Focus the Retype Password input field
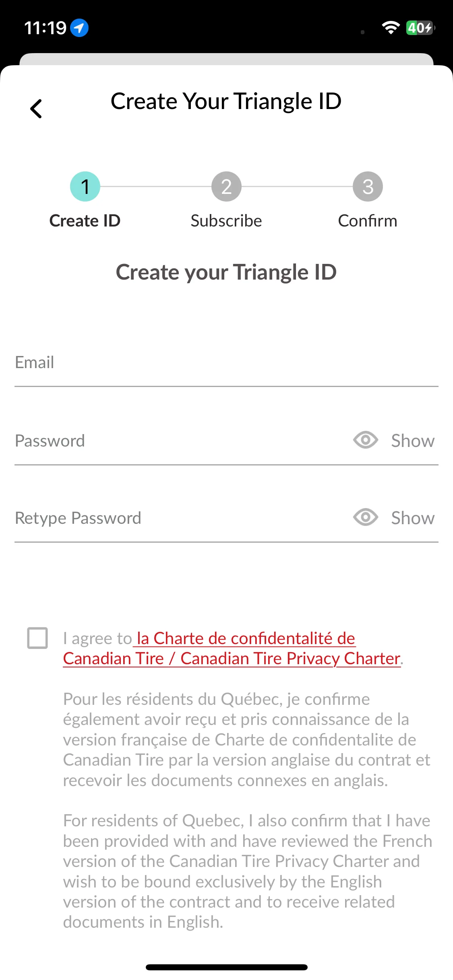This screenshot has width=453, height=980. [181, 518]
